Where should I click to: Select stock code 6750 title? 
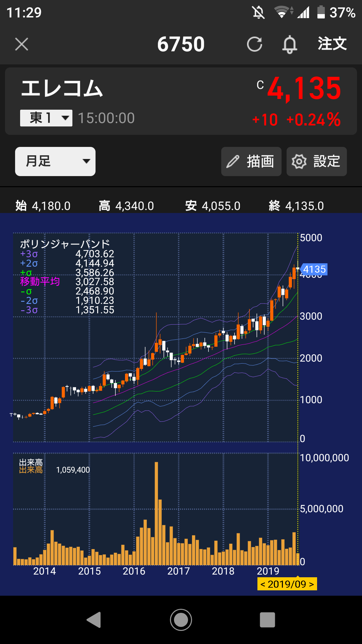pyautogui.click(x=181, y=44)
